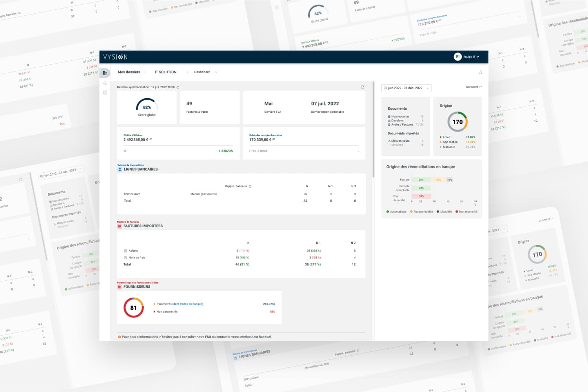The image size is (588, 392).
Task: Click the Volume de transactions label
Action: pyautogui.click(x=131, y=165)
